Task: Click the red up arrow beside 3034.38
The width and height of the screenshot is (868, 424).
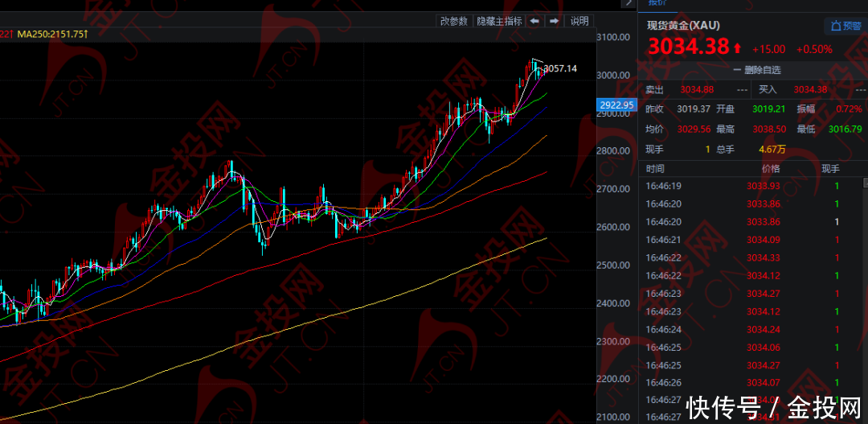Action: [x=737, y=48]
